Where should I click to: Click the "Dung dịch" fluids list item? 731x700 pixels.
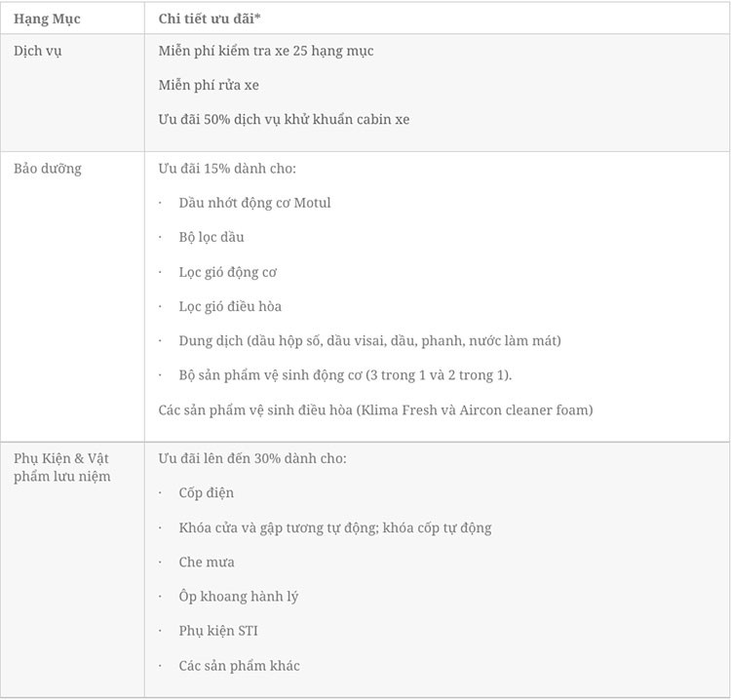pos(369,340)
